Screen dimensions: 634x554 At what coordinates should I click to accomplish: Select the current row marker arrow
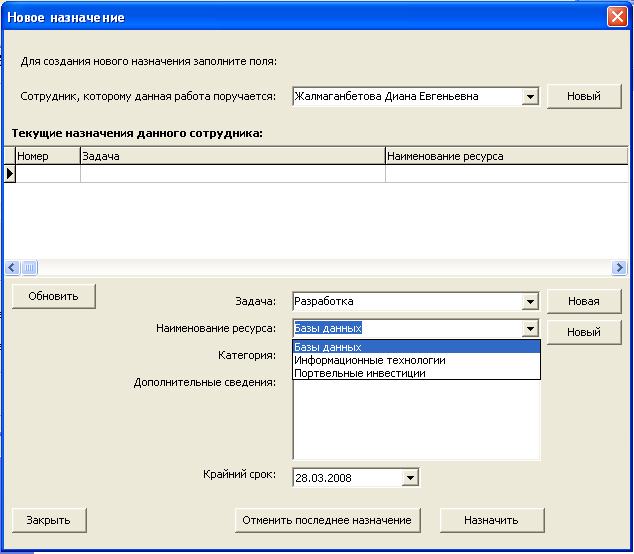coord(10,174)
